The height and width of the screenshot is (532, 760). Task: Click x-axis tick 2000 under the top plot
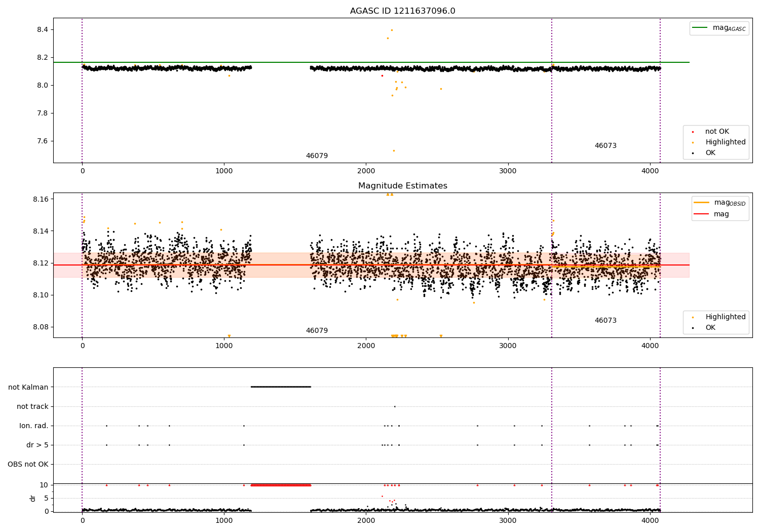pyautogui.click(x=366, y=171)
